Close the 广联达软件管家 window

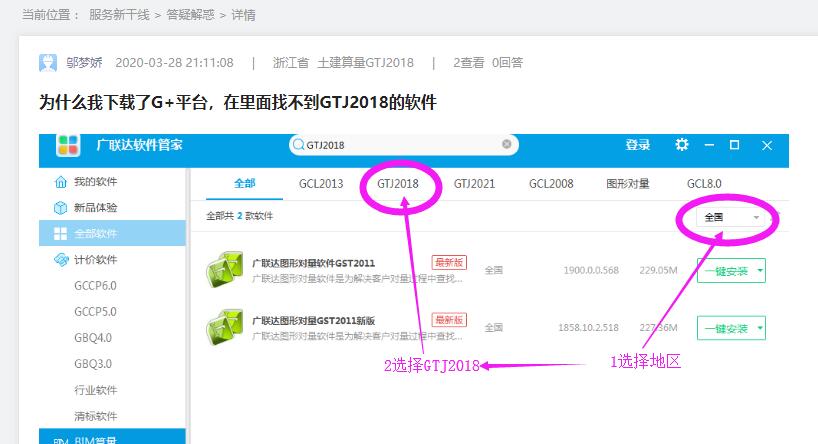tap(767, 146)
